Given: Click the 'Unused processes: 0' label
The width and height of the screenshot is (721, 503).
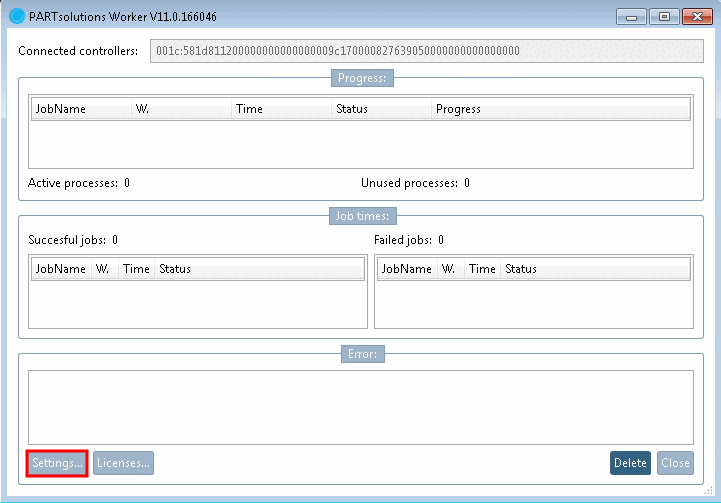Looking at the screenshot, I should click(x=415, y=183).
